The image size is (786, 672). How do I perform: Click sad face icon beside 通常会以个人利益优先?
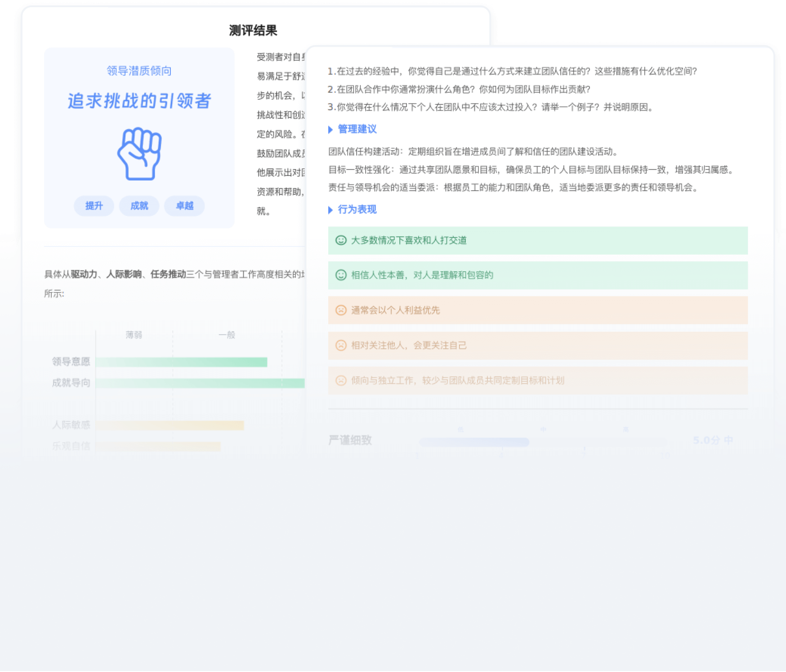(341, 310)
